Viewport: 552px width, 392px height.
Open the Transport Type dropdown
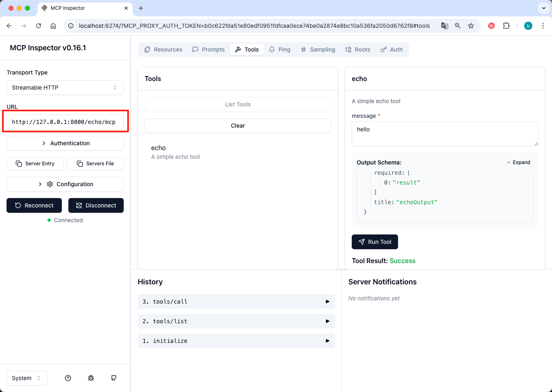pos(65,88)
